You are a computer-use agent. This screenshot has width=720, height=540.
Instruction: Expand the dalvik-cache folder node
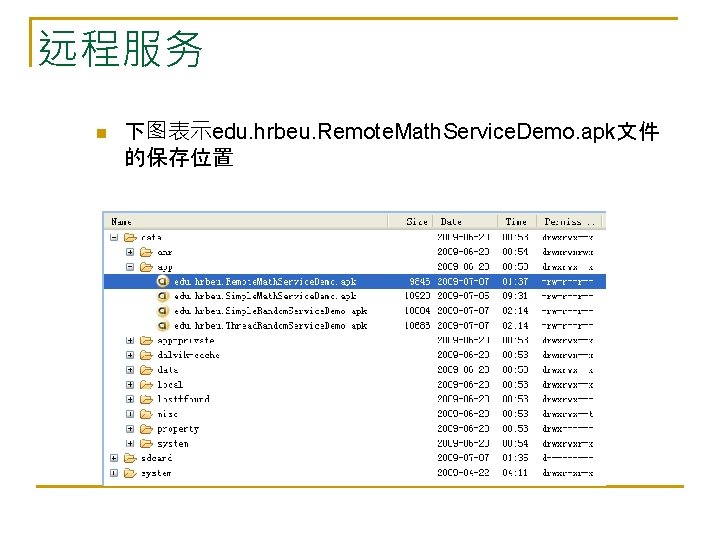click(130, 355)
